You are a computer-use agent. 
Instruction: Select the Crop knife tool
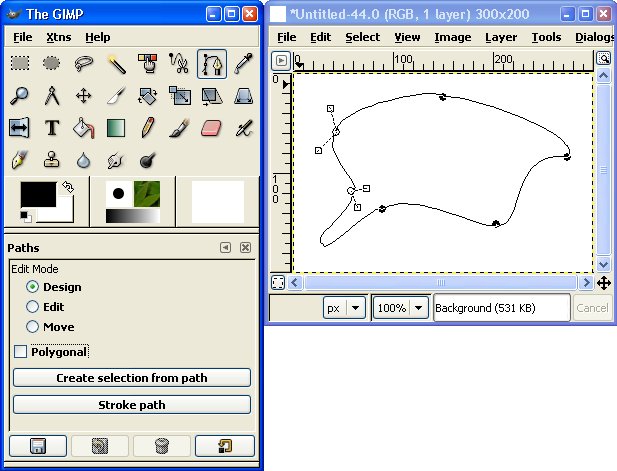tap(116, 96)
